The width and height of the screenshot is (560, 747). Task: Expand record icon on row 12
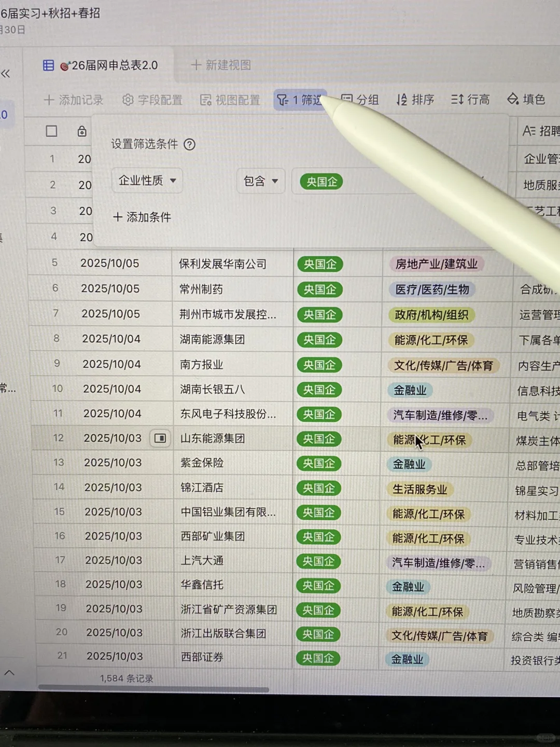tap(160, 438)
